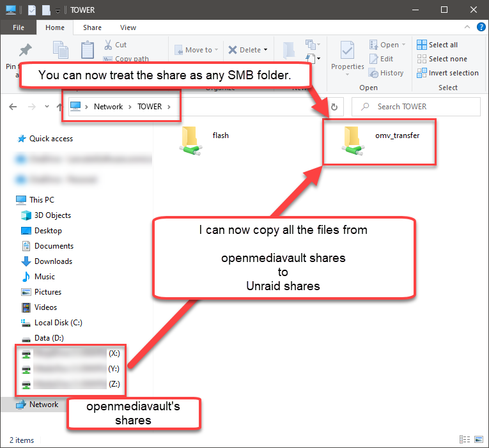Open the Move to dropdown
Viewport: 489px width, 448px height.
[x=196, y=50]
